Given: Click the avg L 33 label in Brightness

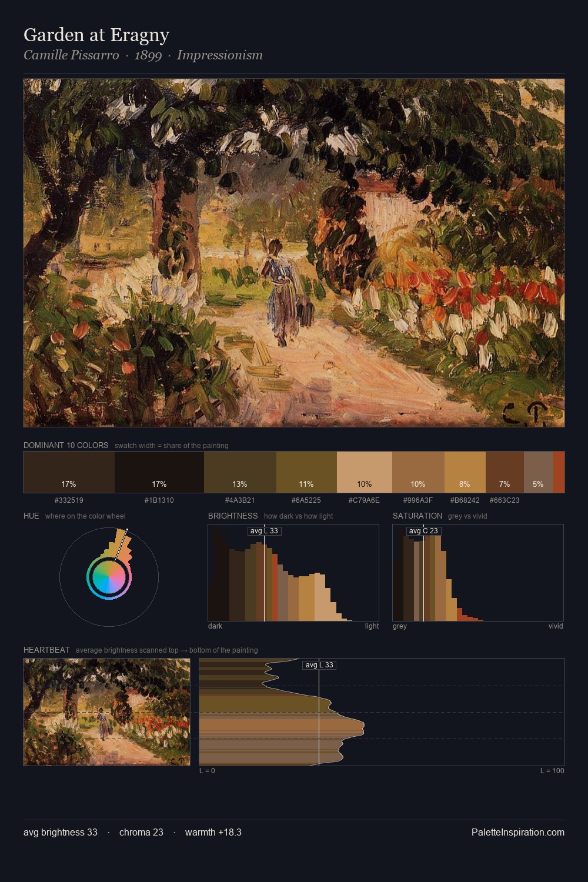Looking at the screenshot, I should coord(264,531).
